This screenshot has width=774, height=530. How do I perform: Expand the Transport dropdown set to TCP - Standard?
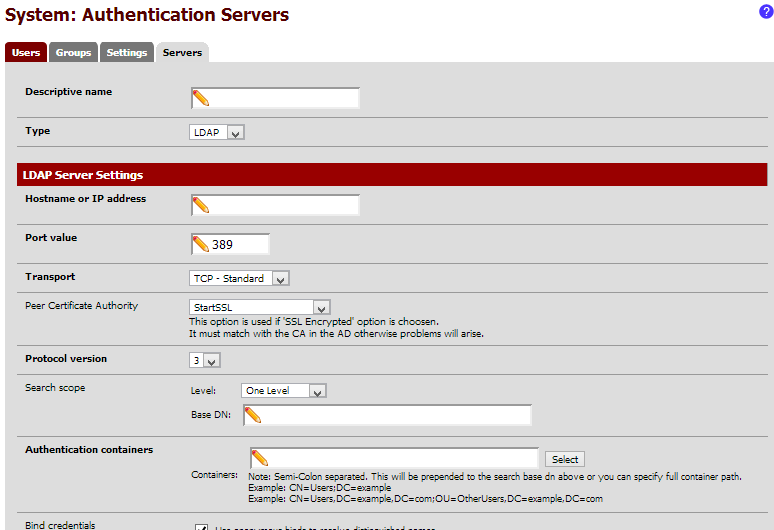click(239, 279)
